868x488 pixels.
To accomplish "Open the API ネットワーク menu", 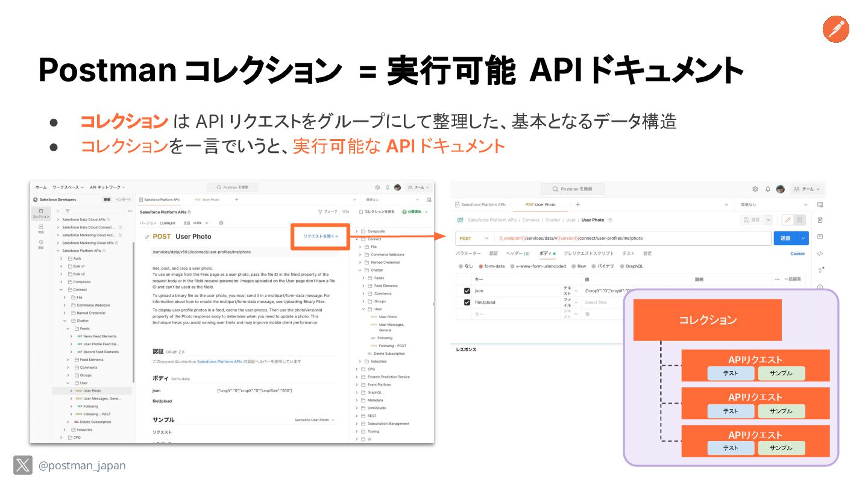I will coord(107,187).
